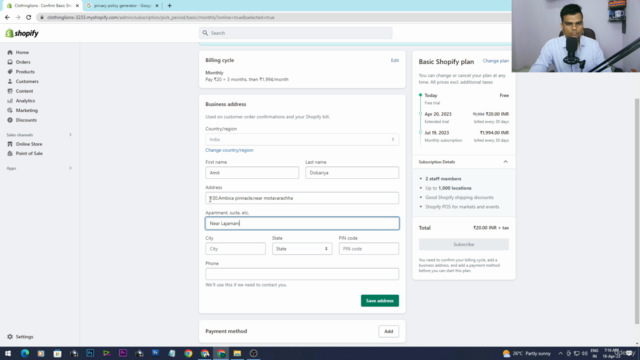This screenshot has width=640, height=360.
Task: Click the Change plan link
Action: click(x=496, y=61)
